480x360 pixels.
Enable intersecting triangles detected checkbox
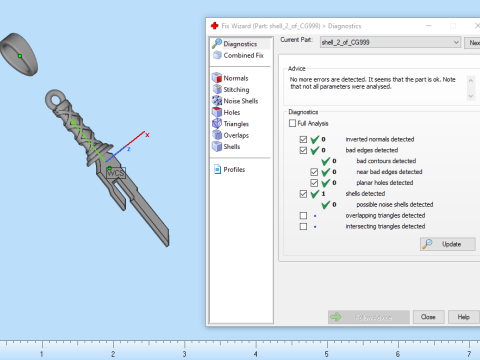coord(303,227)
